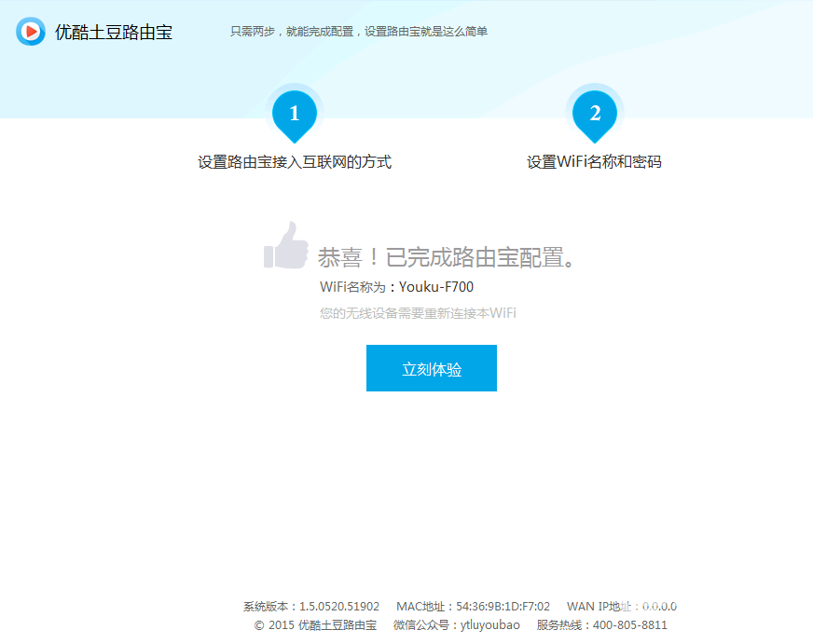Click the Youku play logo icon
This screenshot has width=813, height=644.
tap(31, 32)
